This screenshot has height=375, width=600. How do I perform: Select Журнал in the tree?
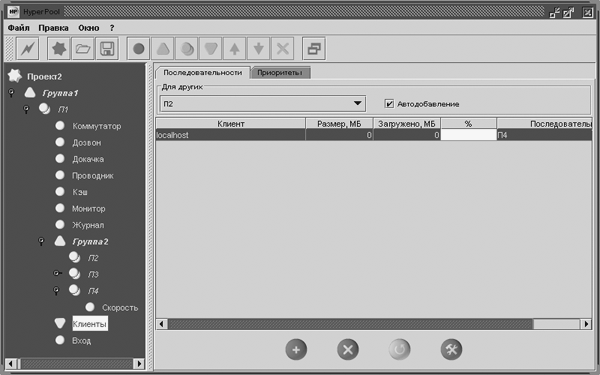point(88,225)
